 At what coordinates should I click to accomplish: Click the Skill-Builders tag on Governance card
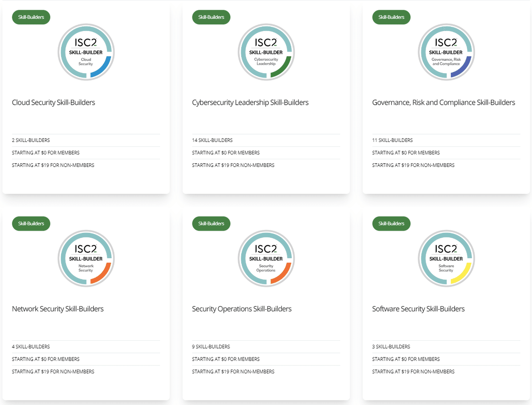(x=391, y=17)
